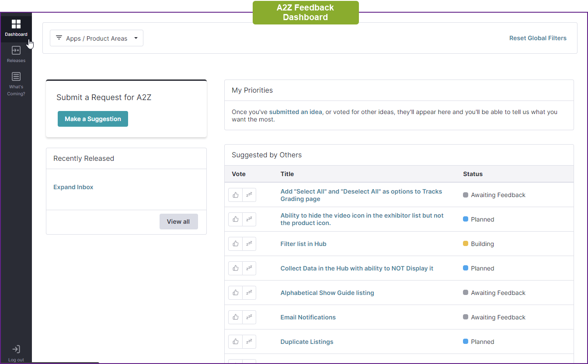Click Expand Inbox link
588x364 pixels.
[73, 187]
